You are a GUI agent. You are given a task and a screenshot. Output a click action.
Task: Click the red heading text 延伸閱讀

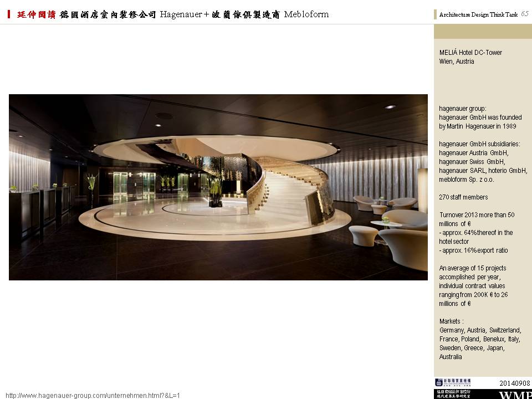pyautogui.click(x=36, y=14)
